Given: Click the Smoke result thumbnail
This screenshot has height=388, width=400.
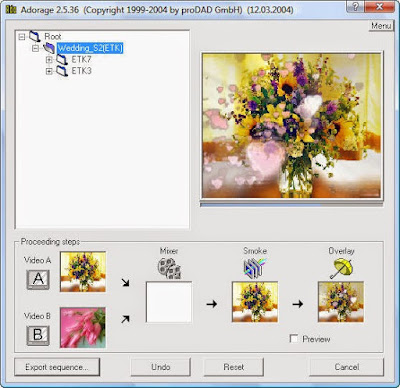Looking at the screenshot, I should 255,302.
